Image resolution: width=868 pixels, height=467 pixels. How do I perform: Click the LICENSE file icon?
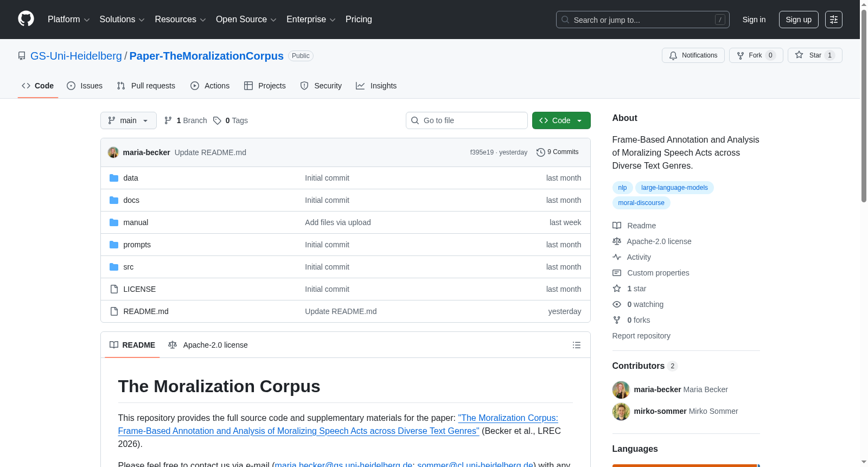click(x=114, y=289)
